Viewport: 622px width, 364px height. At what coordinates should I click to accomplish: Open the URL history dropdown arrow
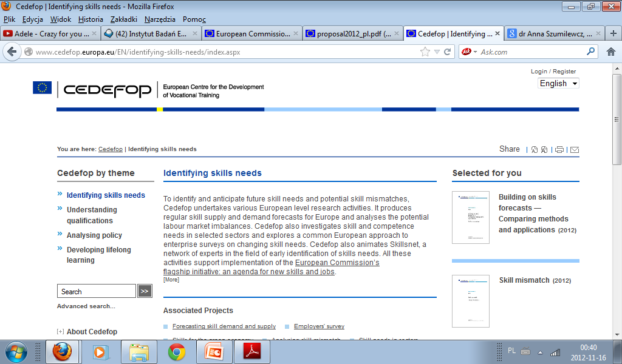click(437, 52)
